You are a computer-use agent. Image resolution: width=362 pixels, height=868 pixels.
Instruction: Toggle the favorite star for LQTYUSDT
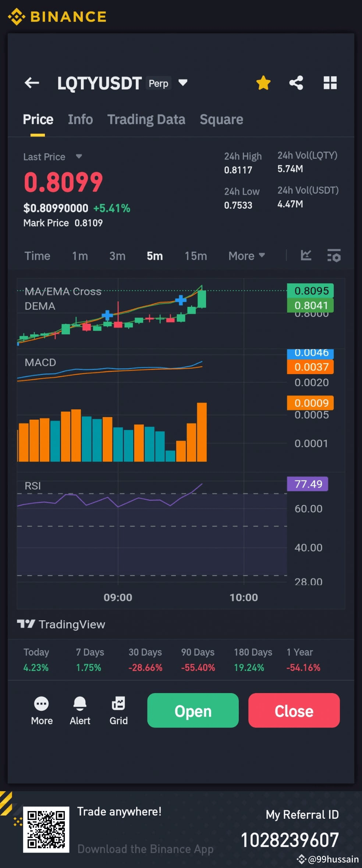pos(263,83)
